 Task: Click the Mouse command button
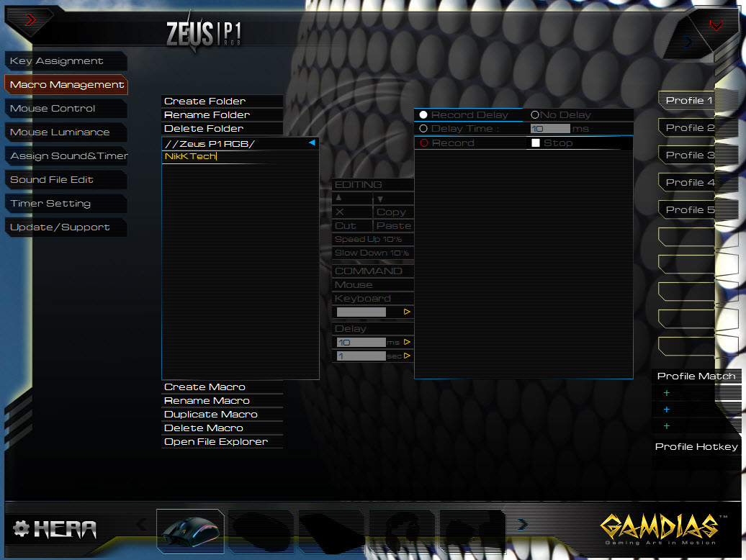372,285
